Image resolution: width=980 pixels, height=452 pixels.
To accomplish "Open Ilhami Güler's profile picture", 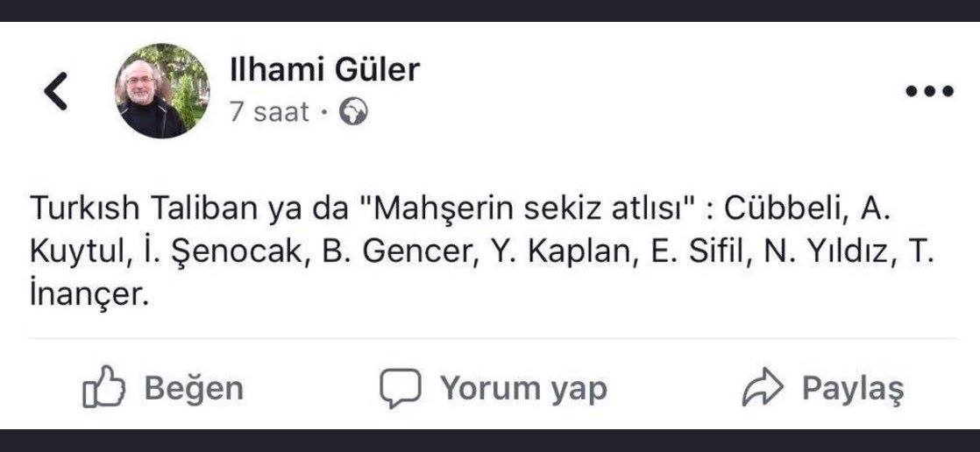I will point(163,91).
